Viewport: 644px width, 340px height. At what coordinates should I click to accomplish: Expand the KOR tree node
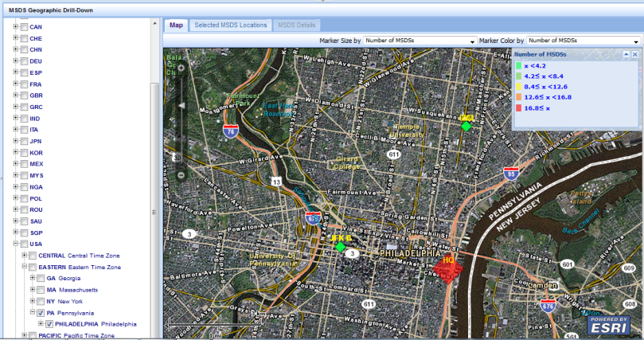[x=16, y=152]
